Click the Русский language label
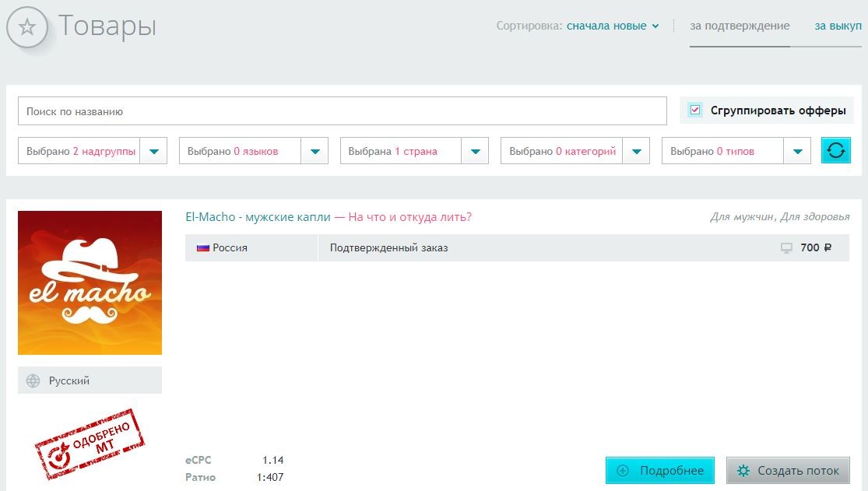868x491 pixels. pos(69,381)
